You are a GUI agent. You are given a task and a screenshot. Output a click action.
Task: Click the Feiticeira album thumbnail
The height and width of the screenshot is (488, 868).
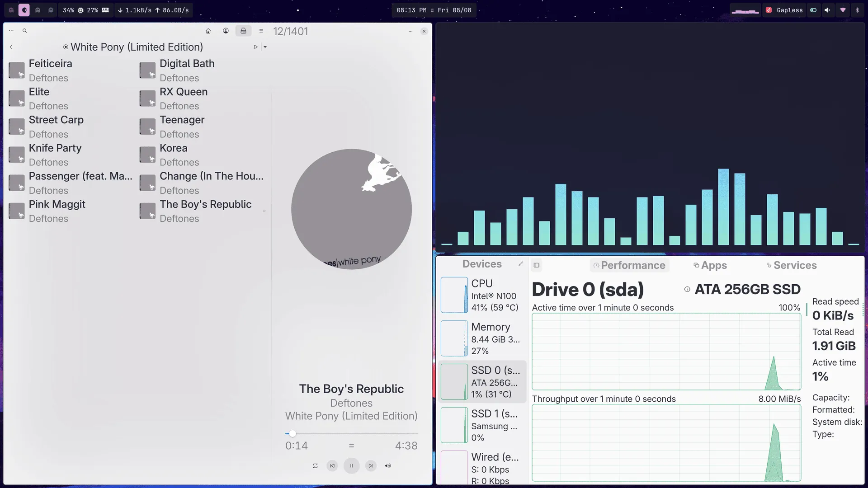[17, 70]
